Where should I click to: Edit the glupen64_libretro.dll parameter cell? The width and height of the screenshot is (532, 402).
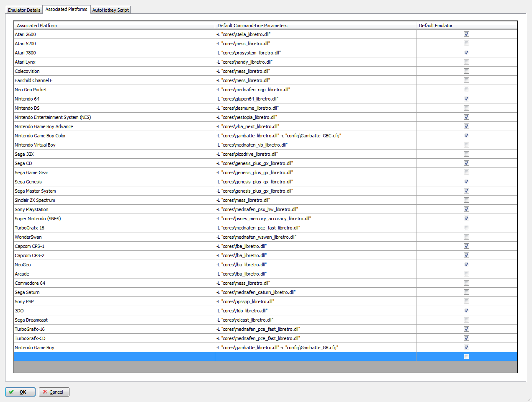click(x=316, y=99)
